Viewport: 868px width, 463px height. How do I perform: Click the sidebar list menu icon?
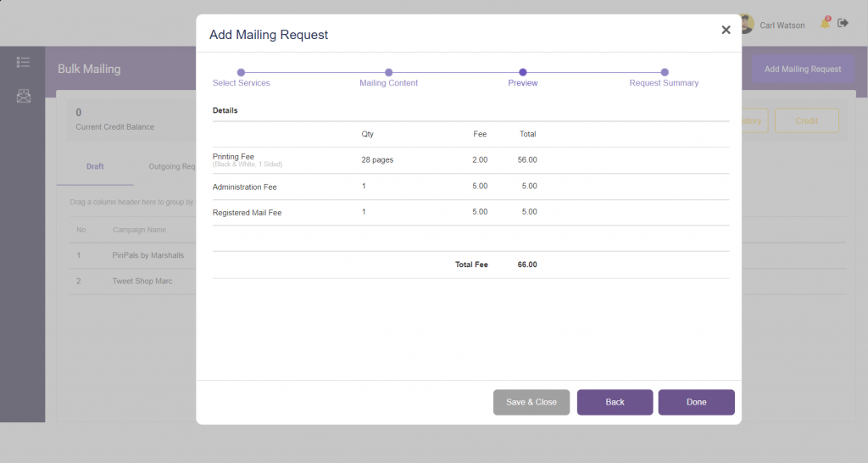pos(23,63)
